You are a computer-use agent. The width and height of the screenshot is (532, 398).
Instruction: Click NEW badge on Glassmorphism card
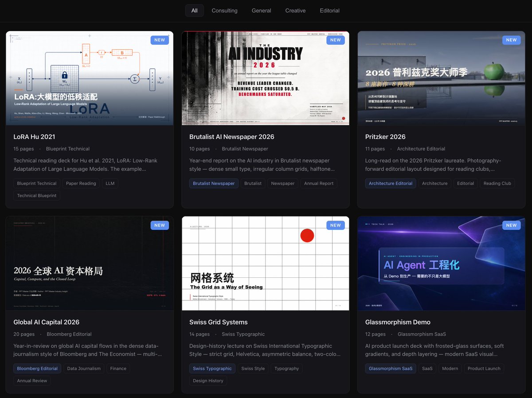click(x=512, y=225)
